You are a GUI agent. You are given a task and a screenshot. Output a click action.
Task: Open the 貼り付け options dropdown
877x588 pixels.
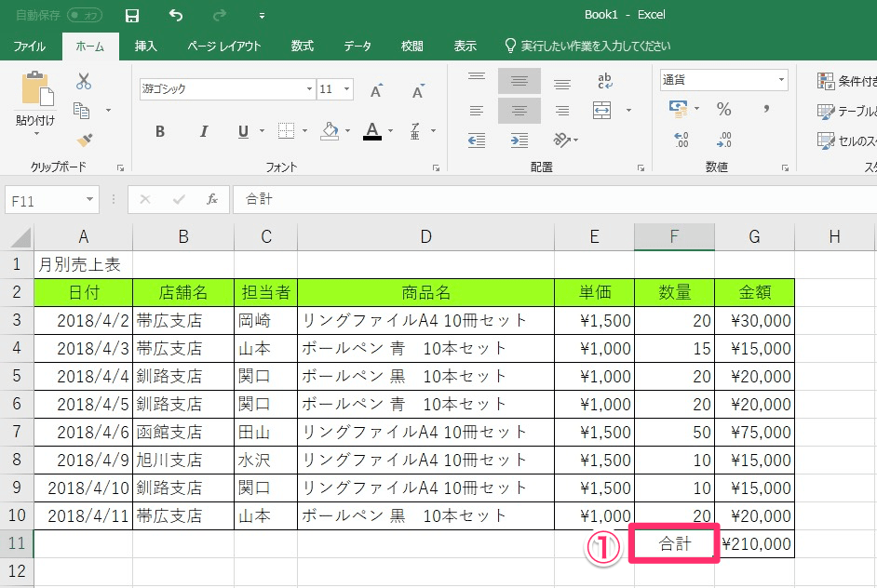[x=35, y=134]
